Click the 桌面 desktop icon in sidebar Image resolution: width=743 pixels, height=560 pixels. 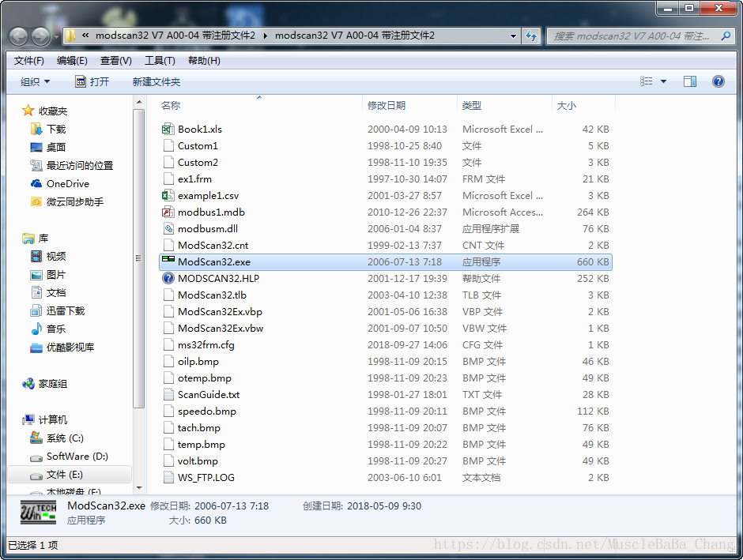click(x=36, y=147)
